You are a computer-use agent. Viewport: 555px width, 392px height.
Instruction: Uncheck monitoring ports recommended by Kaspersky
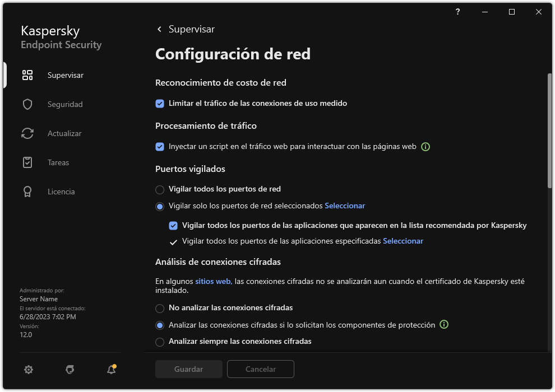tap(173, 226)
